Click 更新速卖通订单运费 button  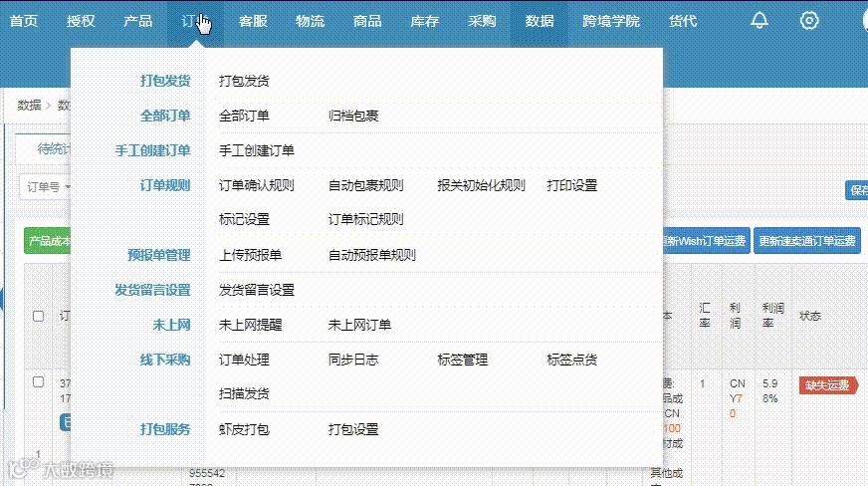807,241
